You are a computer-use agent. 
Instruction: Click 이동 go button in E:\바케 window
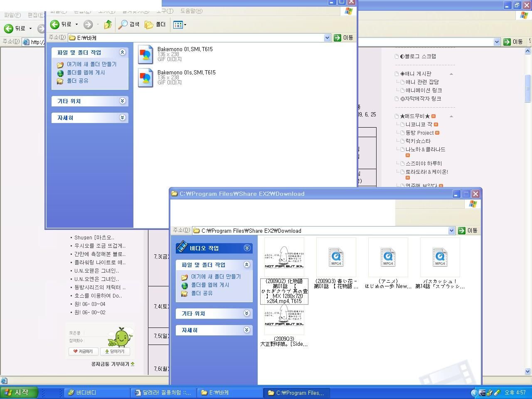click(343, 38)
